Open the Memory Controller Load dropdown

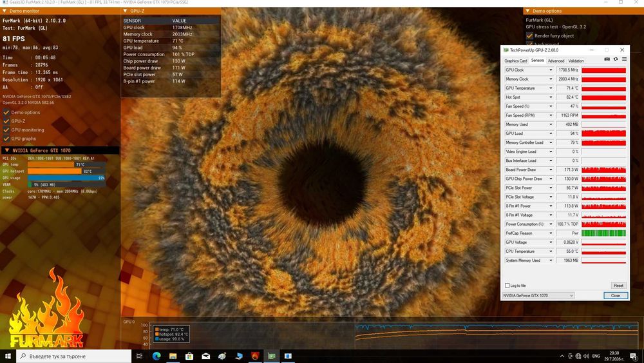551,142
